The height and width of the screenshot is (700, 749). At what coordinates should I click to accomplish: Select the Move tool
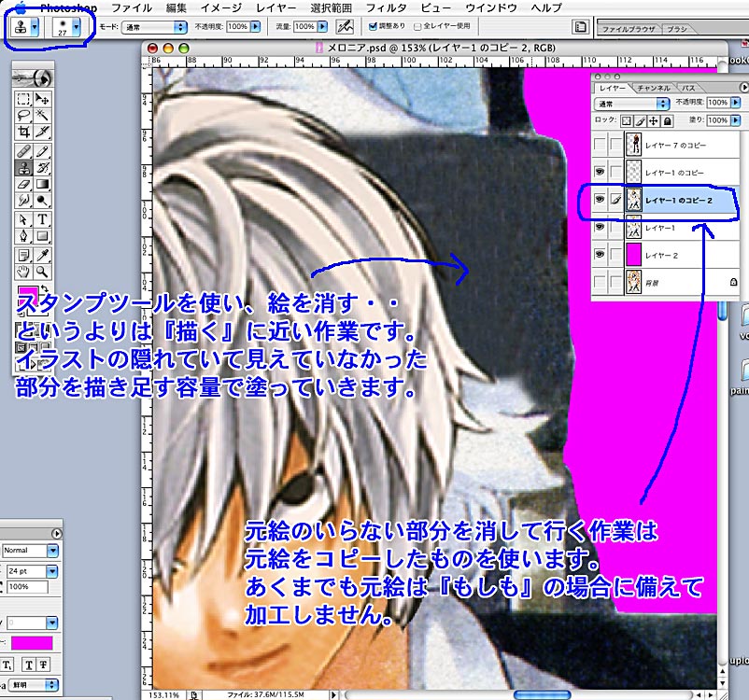click(42, 99)
